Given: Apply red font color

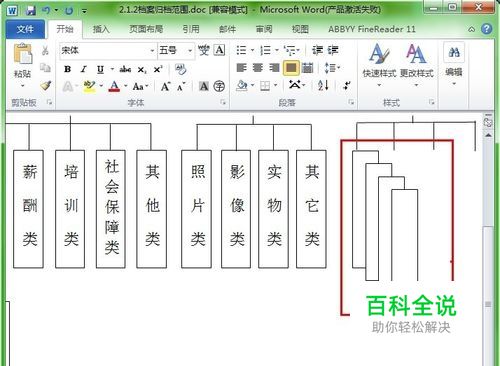Looking at the screenshot, I should tap(114, 87).
